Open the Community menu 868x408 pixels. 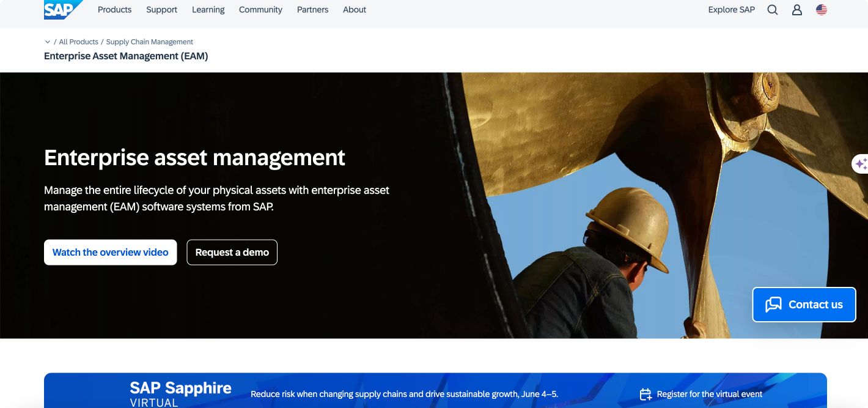(261, 10)
